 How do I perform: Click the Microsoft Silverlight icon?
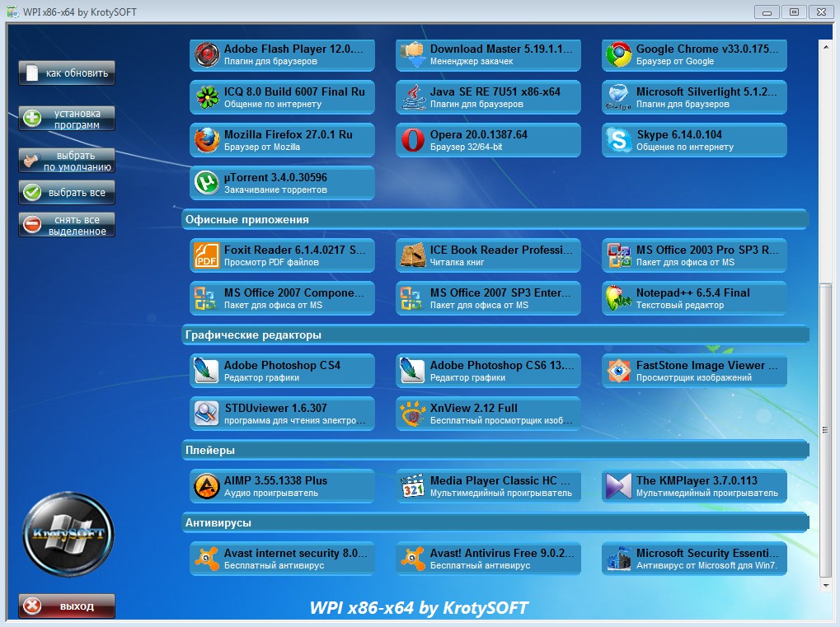point(619,97)
